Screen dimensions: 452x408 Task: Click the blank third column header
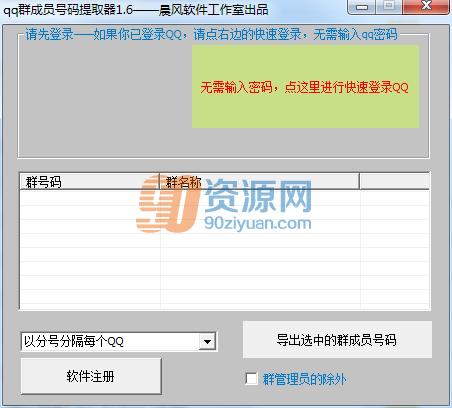click(395, 182)
